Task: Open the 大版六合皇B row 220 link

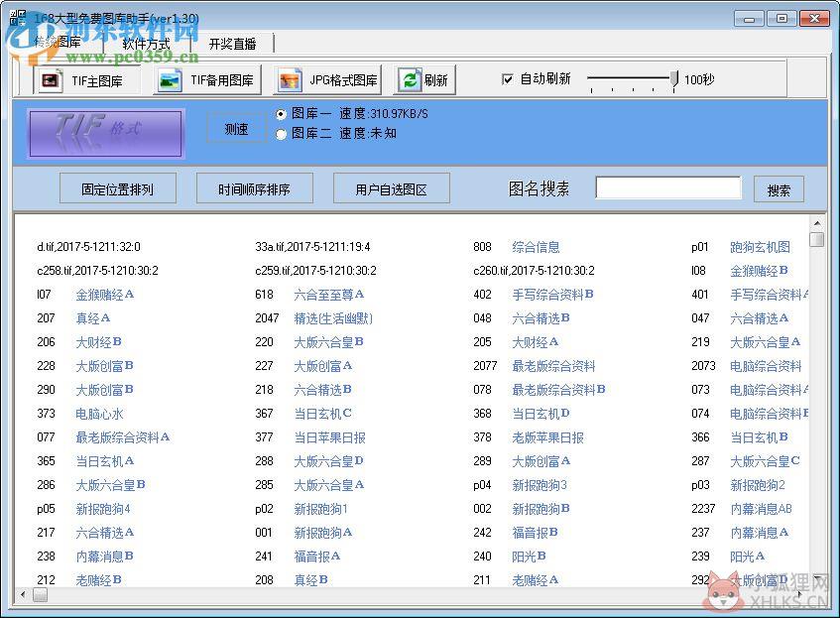Action: point(329,342)
